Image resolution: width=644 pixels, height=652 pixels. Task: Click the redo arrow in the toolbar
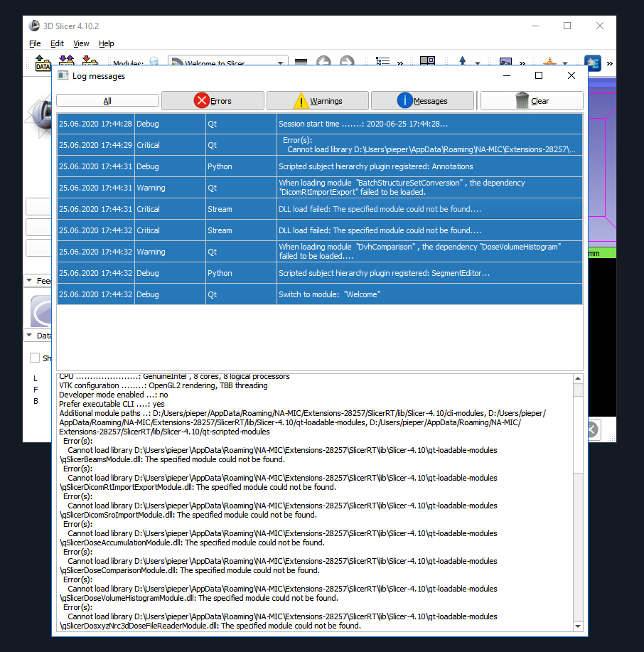347,63
